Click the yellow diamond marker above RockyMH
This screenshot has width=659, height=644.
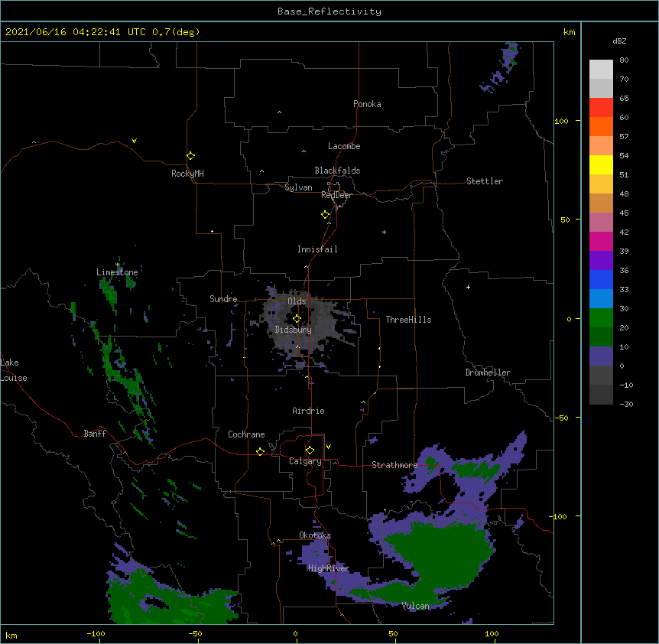pos(191,156)
